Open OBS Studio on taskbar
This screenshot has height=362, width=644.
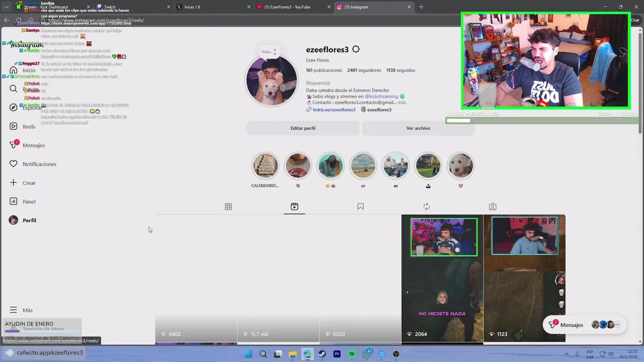click(396, 354)
